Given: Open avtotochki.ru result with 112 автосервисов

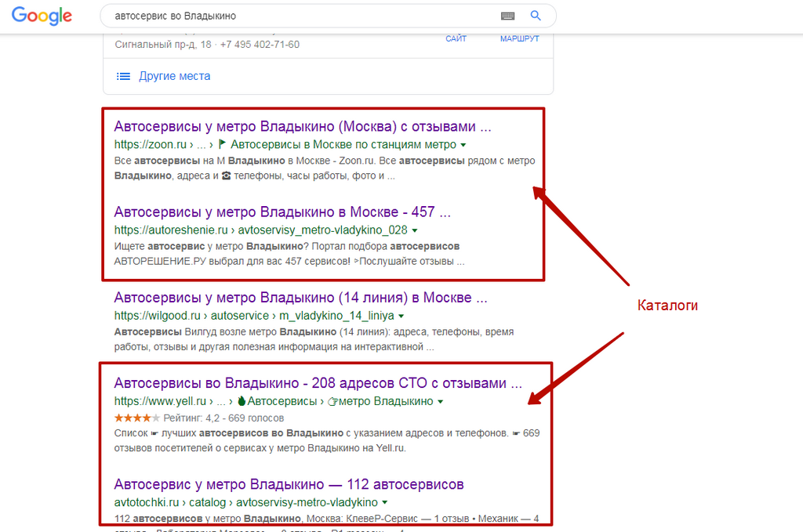Looking at the screenshot, I should click(x=289, y=484).
